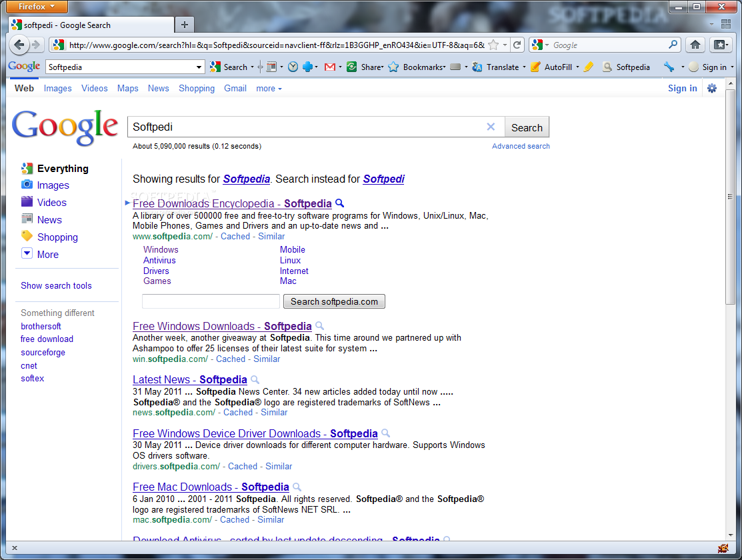Click the tab groups icon
Viewport: 742px width, 560px height.
[x=726, y=24]
